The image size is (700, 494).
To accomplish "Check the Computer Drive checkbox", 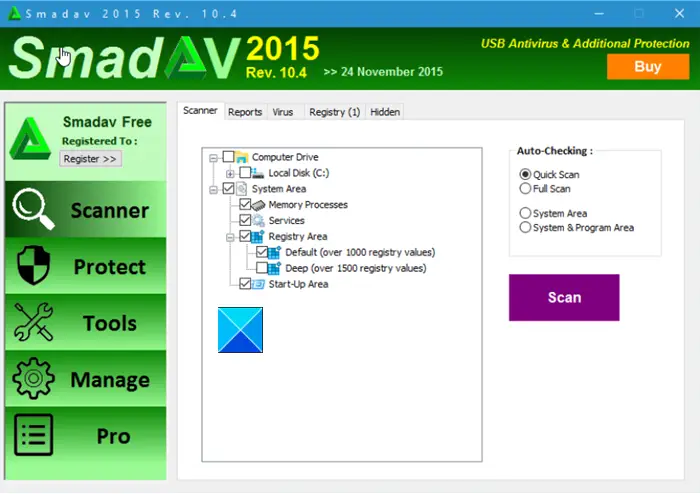I will point(228,157).
